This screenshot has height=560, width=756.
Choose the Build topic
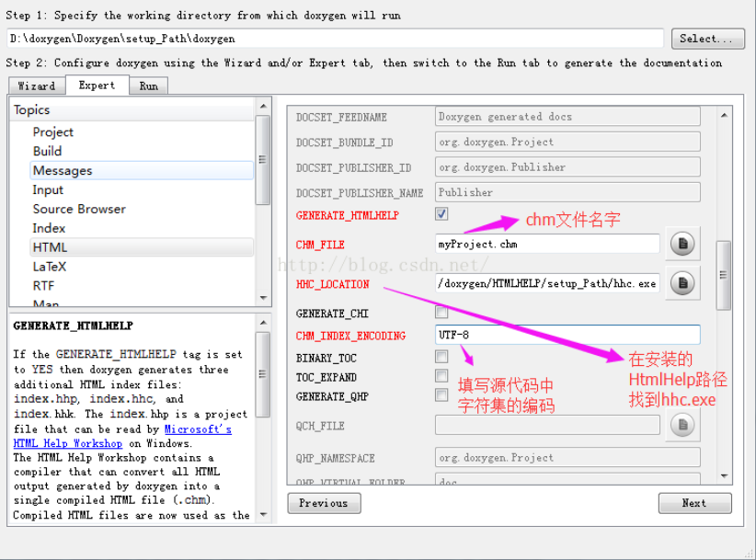click(x=47, y=152)
